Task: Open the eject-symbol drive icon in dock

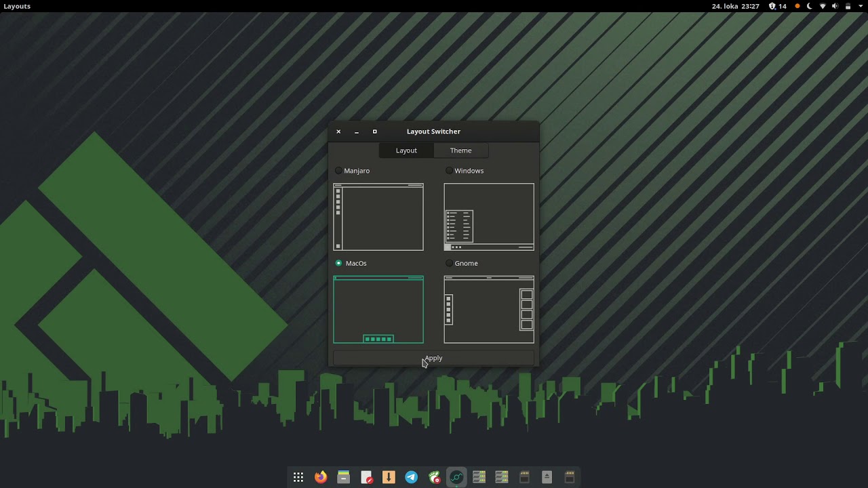Action: click(x=547, y=477)
